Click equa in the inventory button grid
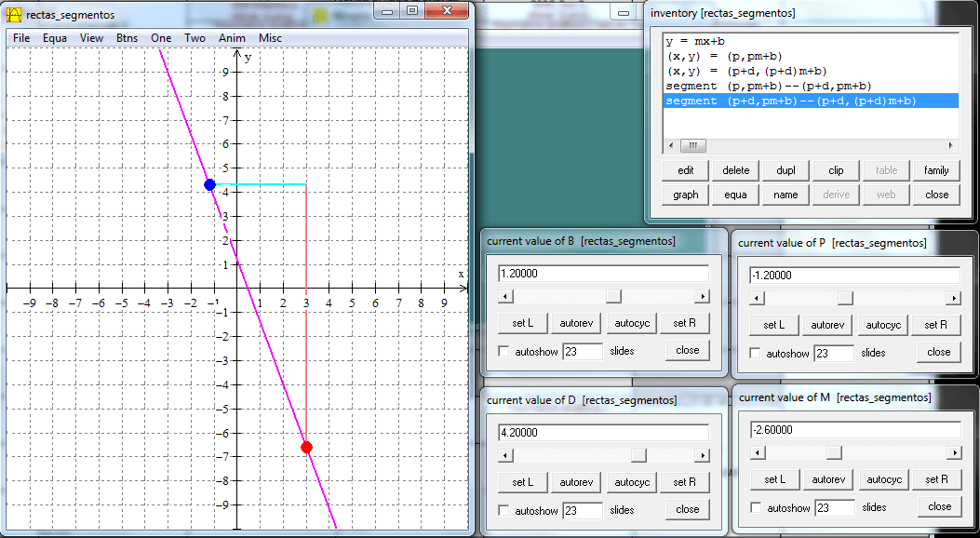The height and width of the screenshot is (538, 980). pyautogui.click(x=734, y=194)
